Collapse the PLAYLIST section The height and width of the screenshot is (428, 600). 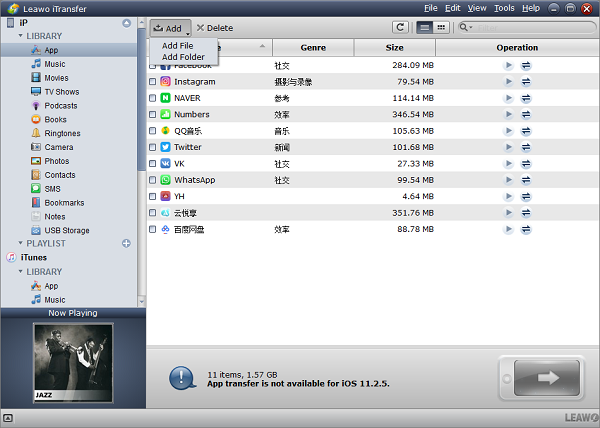(20, 243)
